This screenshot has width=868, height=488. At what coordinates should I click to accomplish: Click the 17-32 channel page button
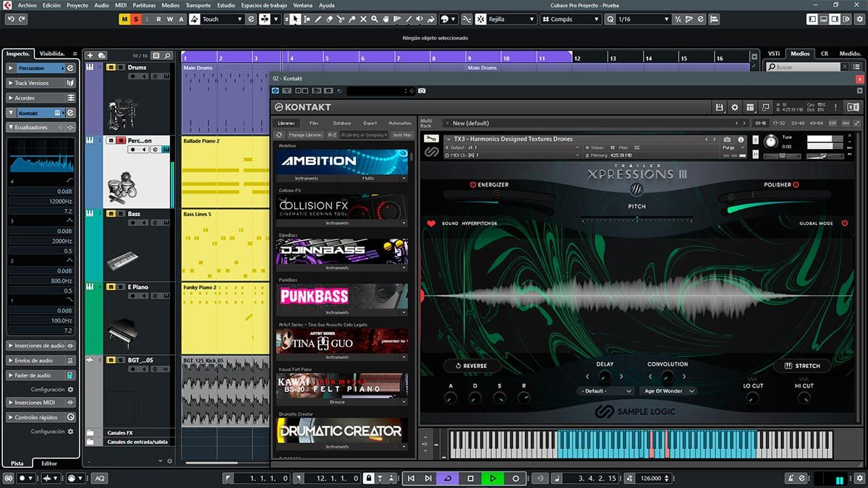[x=779, y=123]
